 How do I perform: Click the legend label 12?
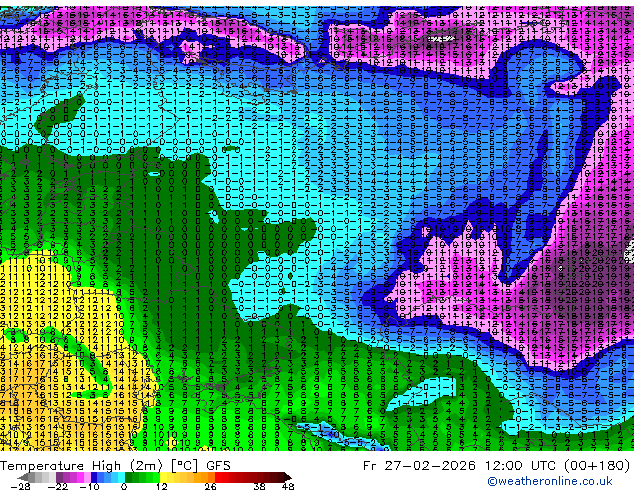coord(162,486)
